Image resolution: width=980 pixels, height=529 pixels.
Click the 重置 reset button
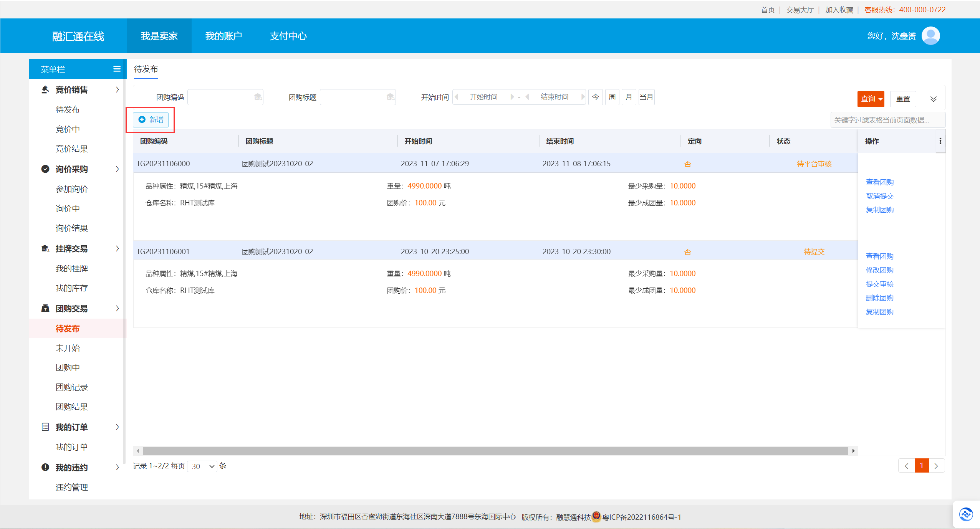click(903, 99)
